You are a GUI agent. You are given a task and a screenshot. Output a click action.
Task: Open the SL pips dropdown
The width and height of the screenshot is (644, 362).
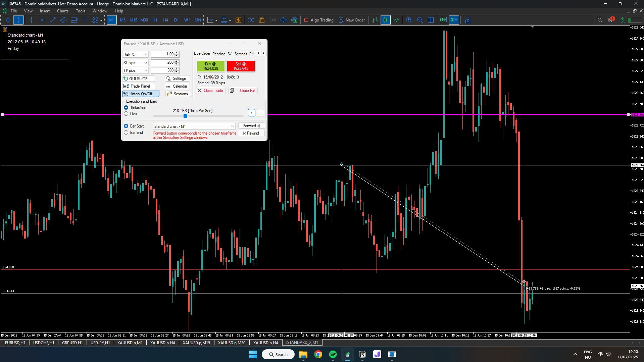point(135,63)
